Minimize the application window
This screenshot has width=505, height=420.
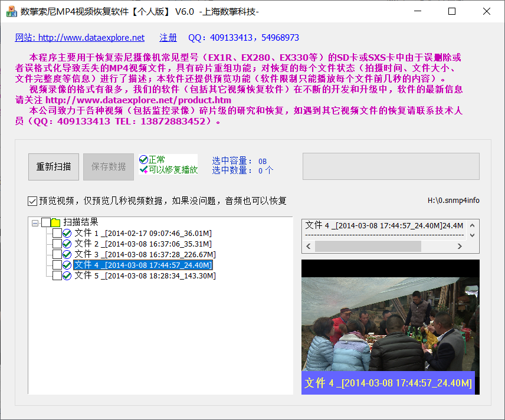click(x=418, y=11)
